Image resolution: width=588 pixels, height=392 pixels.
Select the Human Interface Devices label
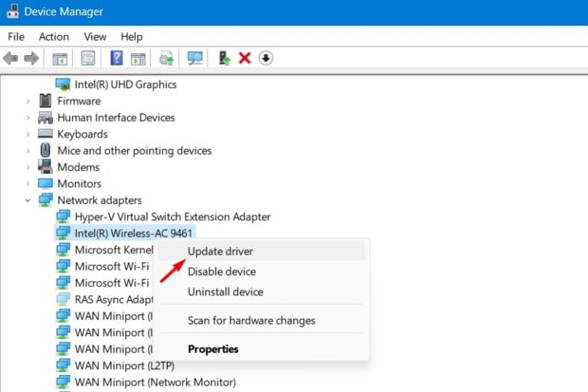[x=116, y=118]
